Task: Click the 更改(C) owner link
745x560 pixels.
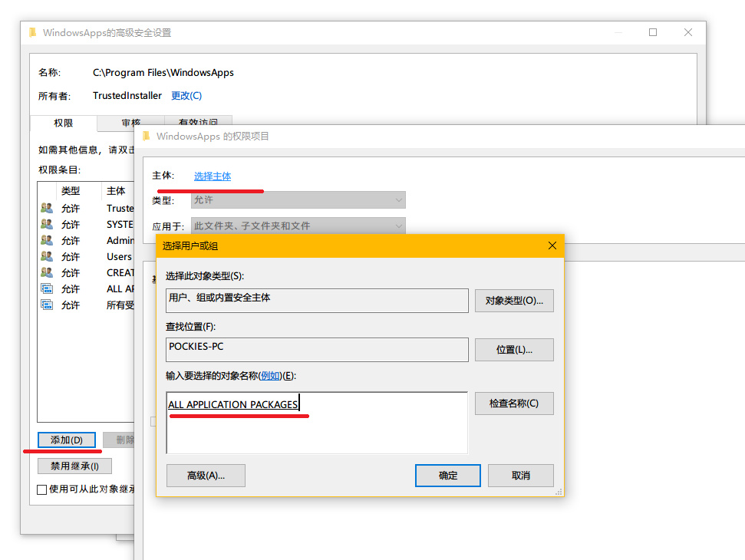Action: [x=186, y=96]
